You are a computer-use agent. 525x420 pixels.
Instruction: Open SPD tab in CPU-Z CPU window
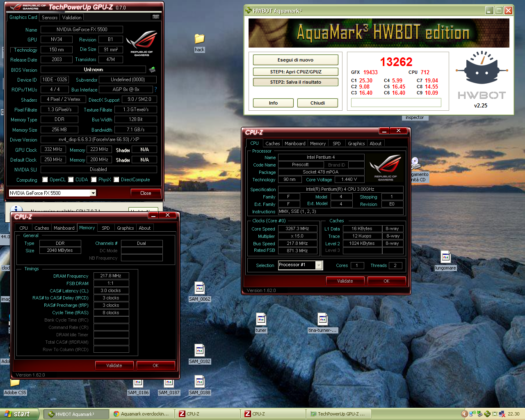(337, 144)
